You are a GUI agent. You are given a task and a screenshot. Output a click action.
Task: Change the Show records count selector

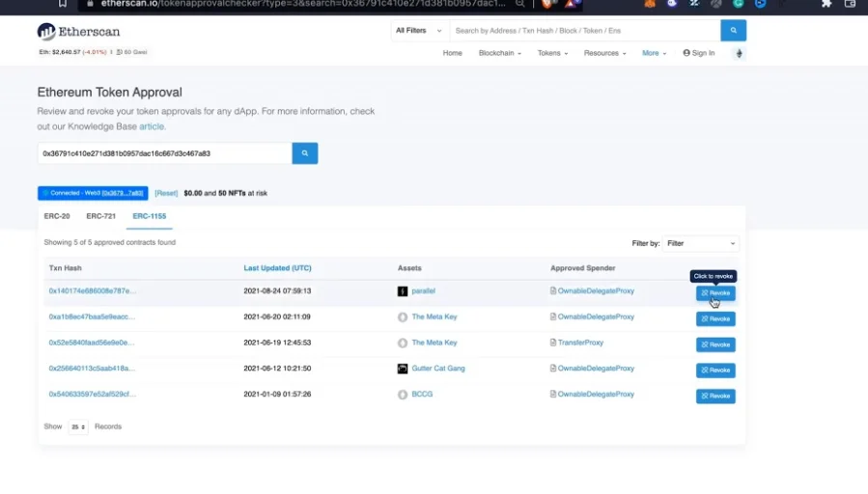78,427
